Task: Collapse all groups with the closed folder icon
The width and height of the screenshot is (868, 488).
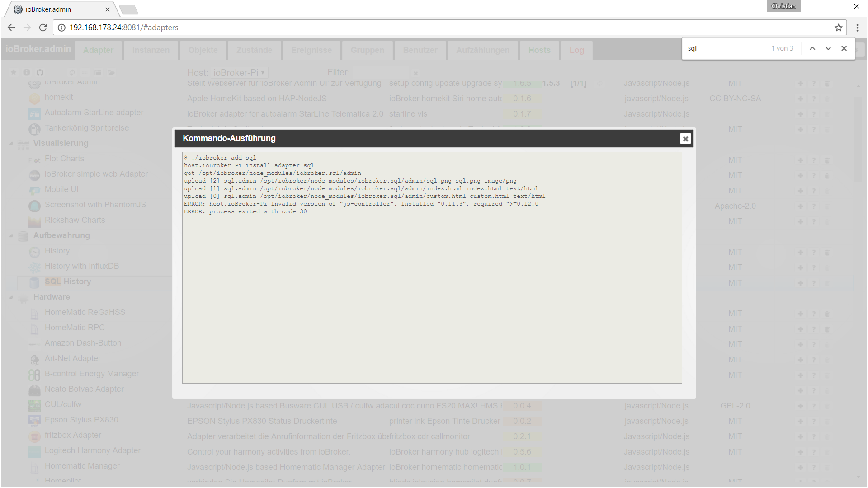Action: pos(98,72)
